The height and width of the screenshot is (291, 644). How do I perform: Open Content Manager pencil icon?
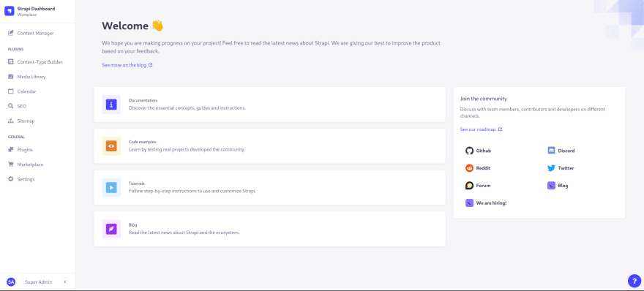[11, 33]
